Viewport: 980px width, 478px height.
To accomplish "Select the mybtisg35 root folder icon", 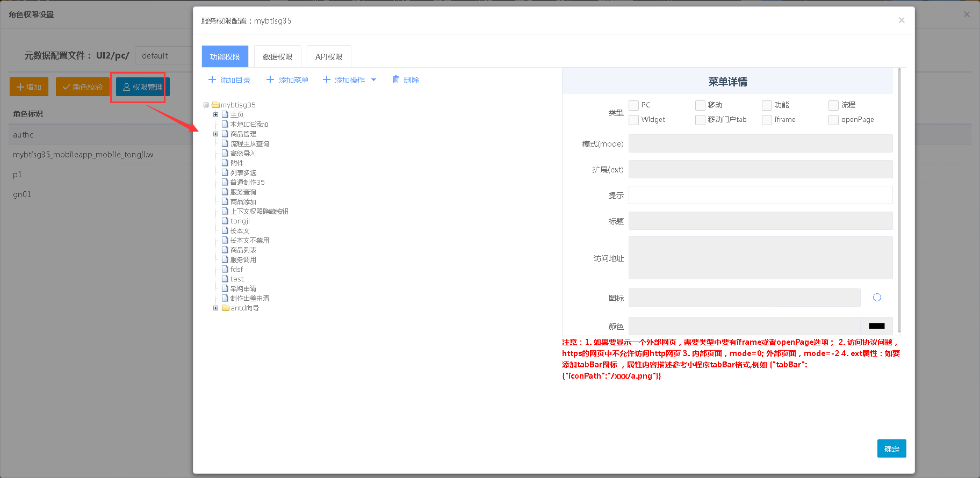I will point(215,105).
